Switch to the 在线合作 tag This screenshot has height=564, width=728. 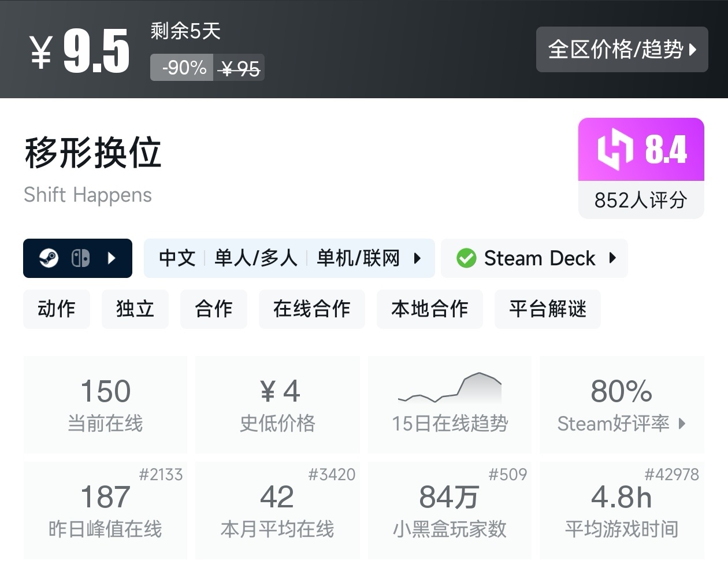pos(312,309)
